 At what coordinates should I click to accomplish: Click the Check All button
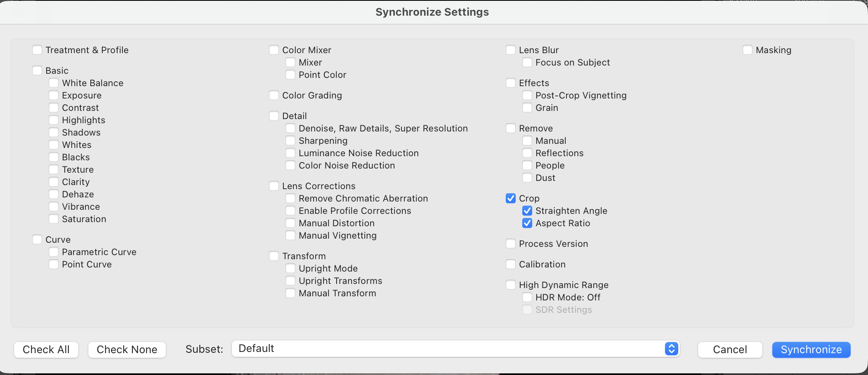click(46, 349)
